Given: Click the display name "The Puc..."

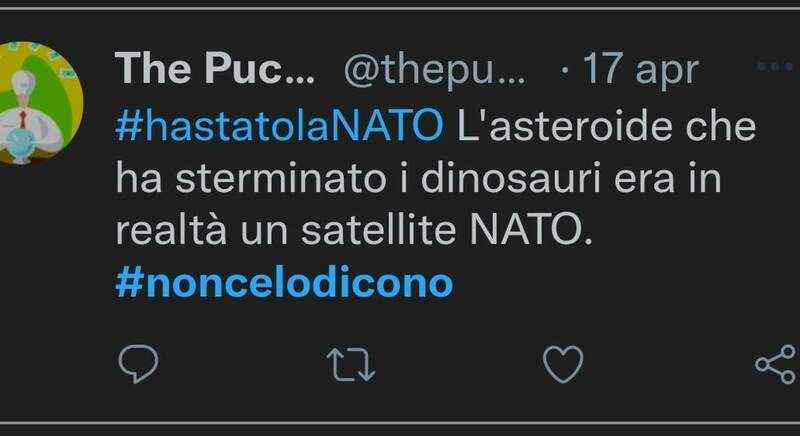Looking at the screenshot, I should [x=213, y=68].
